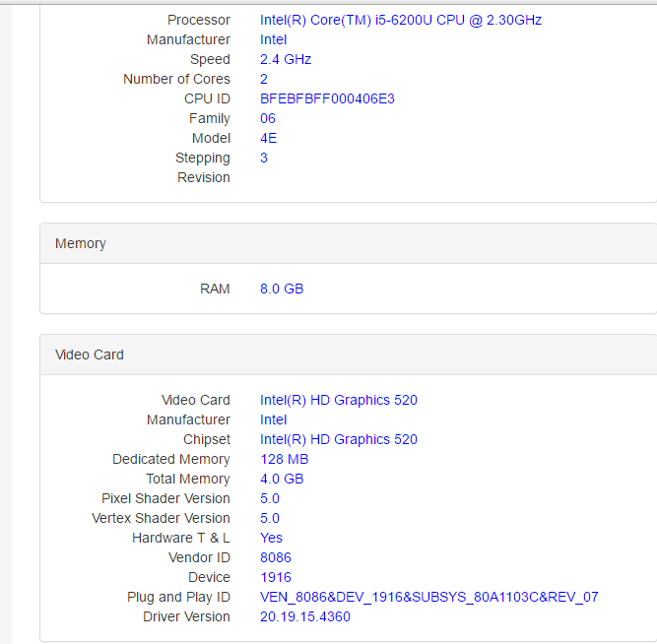Click the Vertex Shader Version value 5.0
The height and width of the screenshot is (644, 657).
[270, 518]
